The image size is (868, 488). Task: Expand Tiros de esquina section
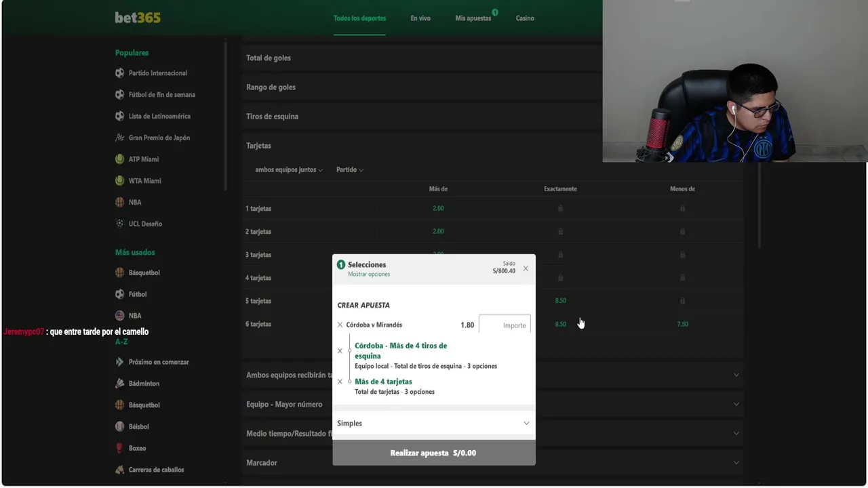tap(422, 117)
